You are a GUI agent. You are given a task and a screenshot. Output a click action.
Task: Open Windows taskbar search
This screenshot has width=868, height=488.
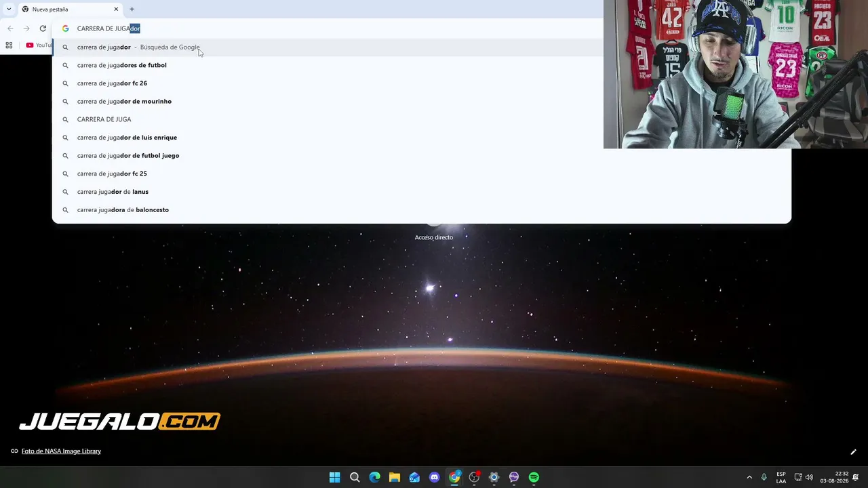pos(355,477)
